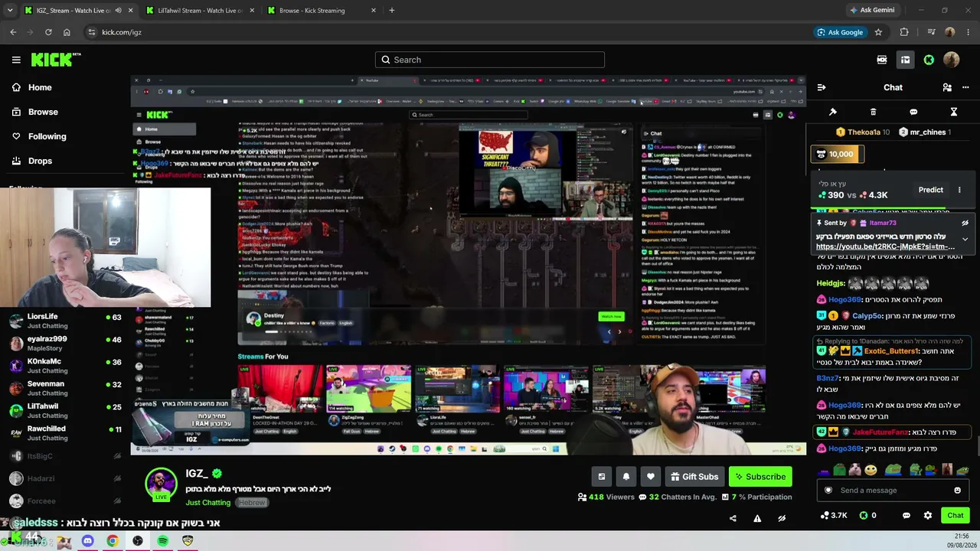Open the pinned youtu.be link
This screenshot has width=980, height=551.
(x=885, y=246)
